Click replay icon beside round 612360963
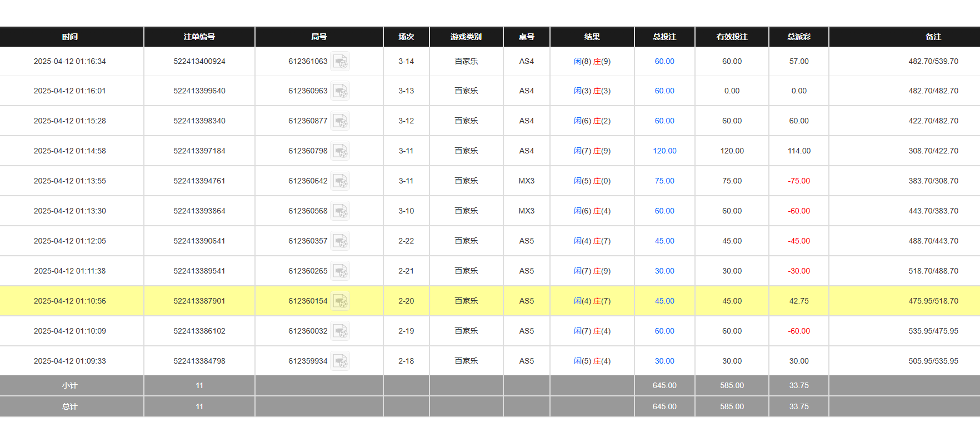The height and width of the screenshot is (437, 980). (x=340, y=91)
